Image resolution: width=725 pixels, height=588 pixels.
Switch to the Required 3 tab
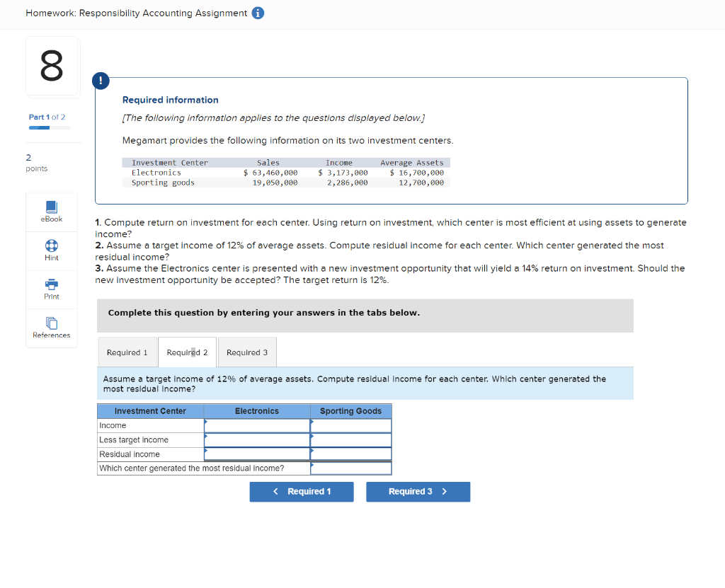point(246,352)
